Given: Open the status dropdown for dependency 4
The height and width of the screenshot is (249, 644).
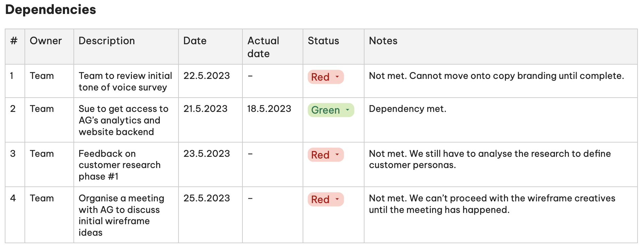Looking at the screenshot, I should coord(337,200).
